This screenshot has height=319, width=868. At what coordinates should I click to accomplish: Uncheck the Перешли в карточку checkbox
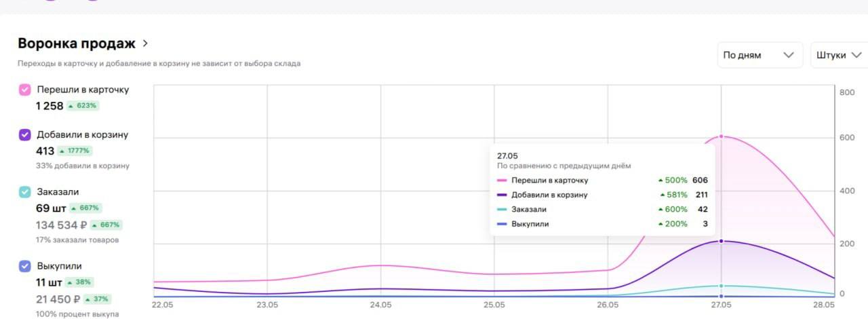[24, 90]
